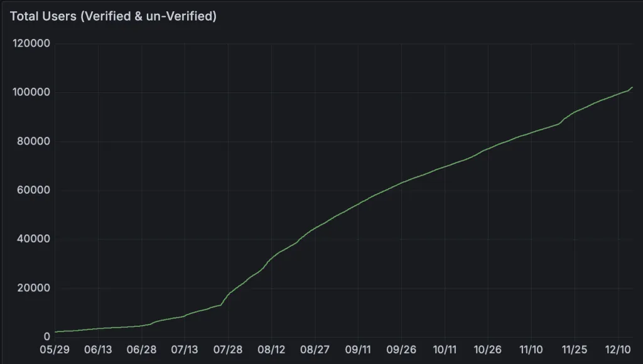Select the 40000 y-axis tick label
643x364 pixels.
click(34, 239)
